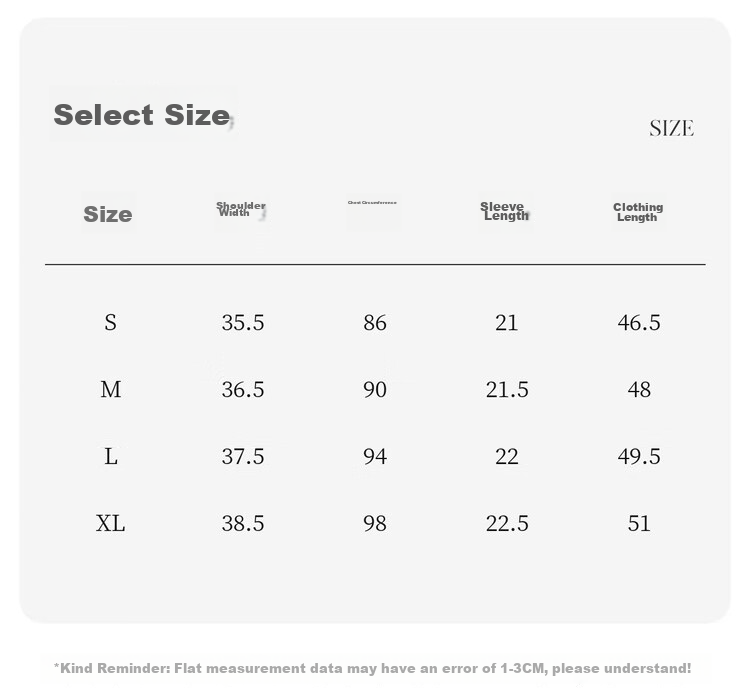Click the 94 chest circumference value

(375, 456)
